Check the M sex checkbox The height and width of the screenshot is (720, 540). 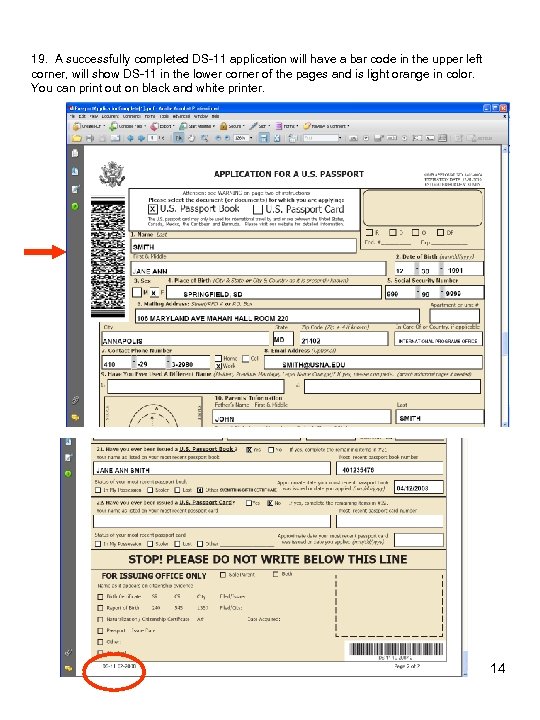136,292
